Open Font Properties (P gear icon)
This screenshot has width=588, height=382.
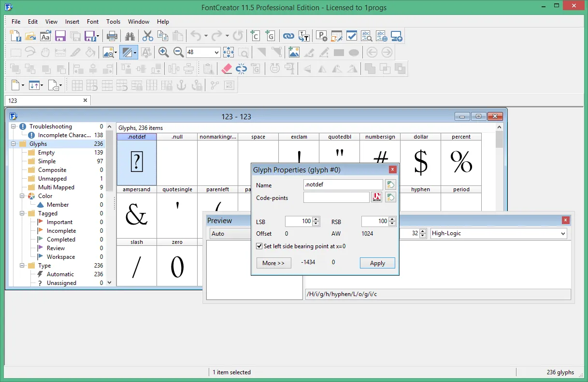(x=322, y=36)
